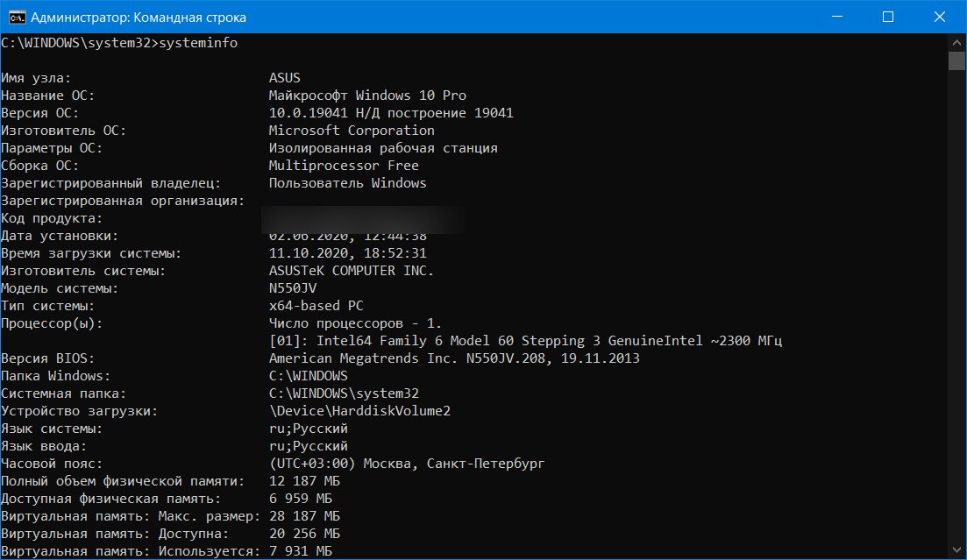The image size is (967, 560).
Task: Click the 'Код продукта:' label
Action: pyautogui.click(x=52, y=218)
